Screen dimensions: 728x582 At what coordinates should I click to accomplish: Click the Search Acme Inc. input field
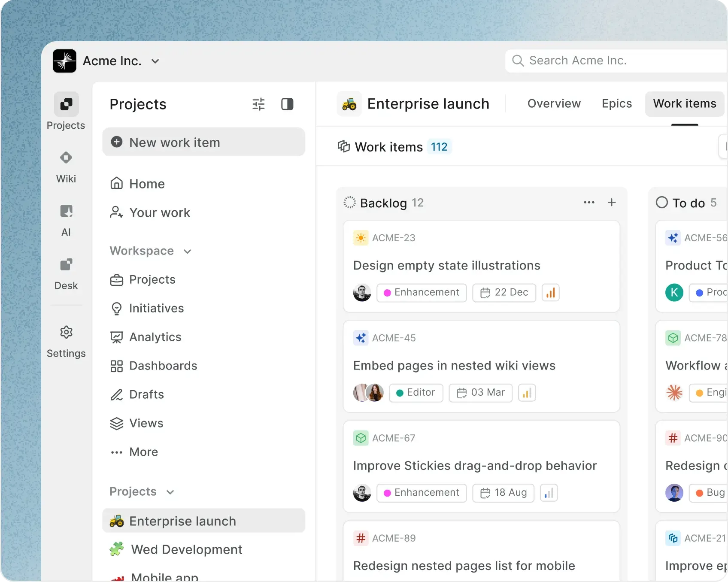tap(601, 61)
